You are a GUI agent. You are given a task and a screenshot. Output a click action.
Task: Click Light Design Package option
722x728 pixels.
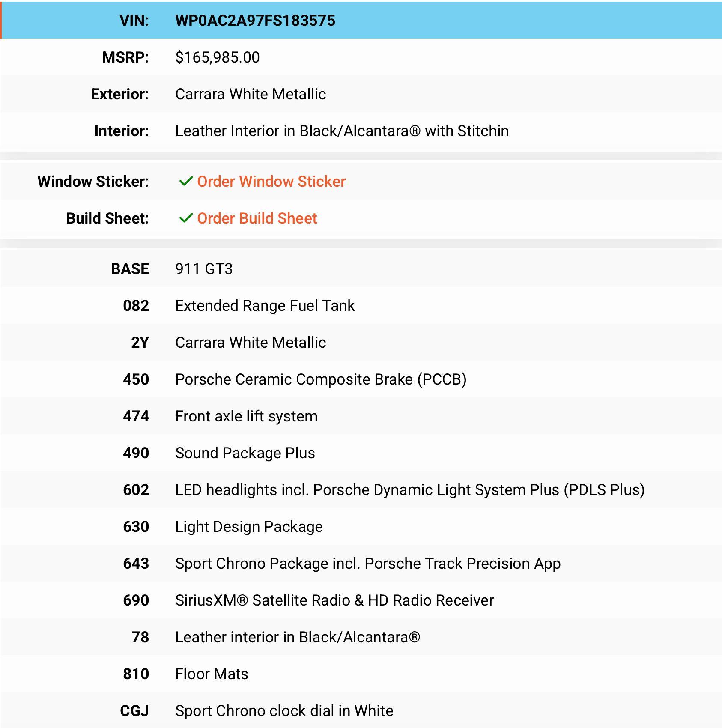249,527
